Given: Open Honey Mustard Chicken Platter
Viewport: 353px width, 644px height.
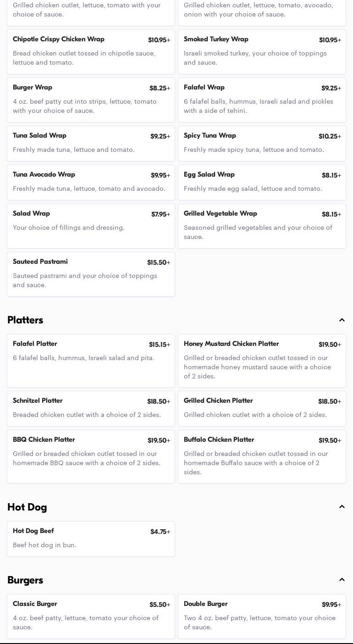Looking at the screenshot, I should coord(262,361).
